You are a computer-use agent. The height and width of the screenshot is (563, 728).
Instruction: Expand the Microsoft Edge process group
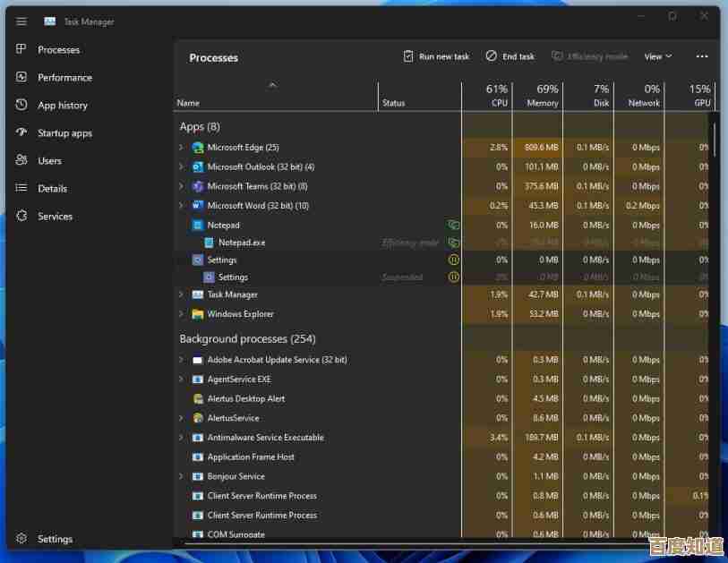click(179, 147)
